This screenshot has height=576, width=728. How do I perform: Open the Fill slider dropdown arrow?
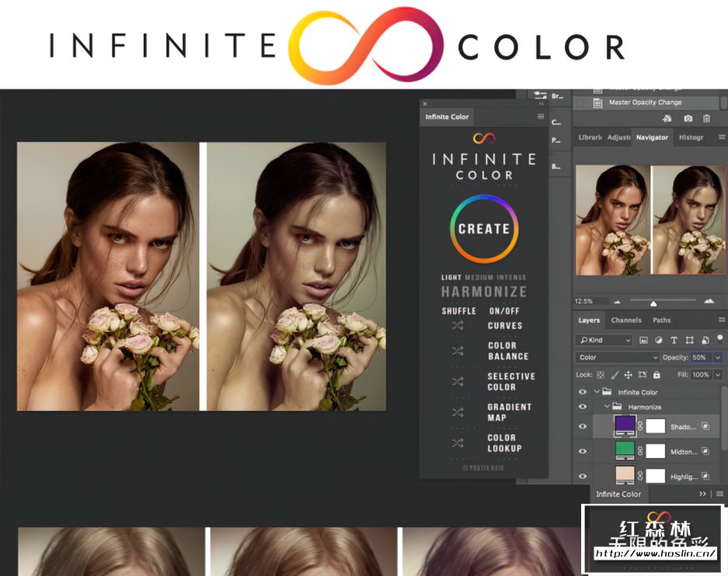[x=718, y=375]
